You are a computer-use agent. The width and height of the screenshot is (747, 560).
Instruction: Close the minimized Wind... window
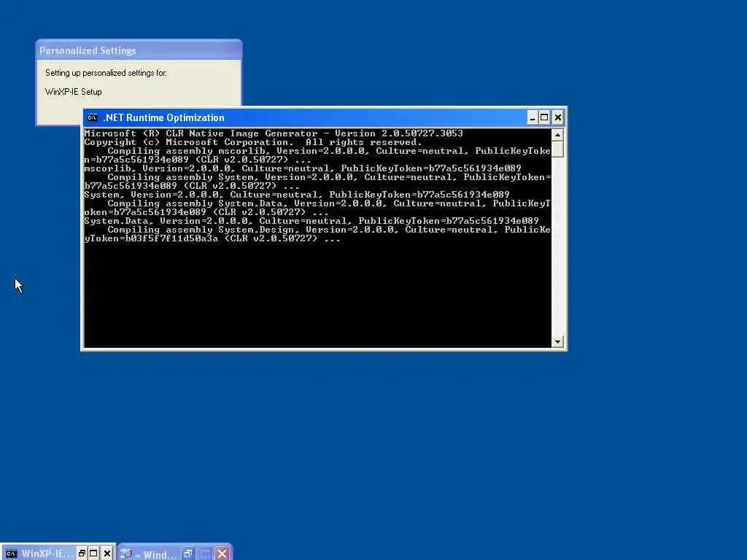[222, 553]
